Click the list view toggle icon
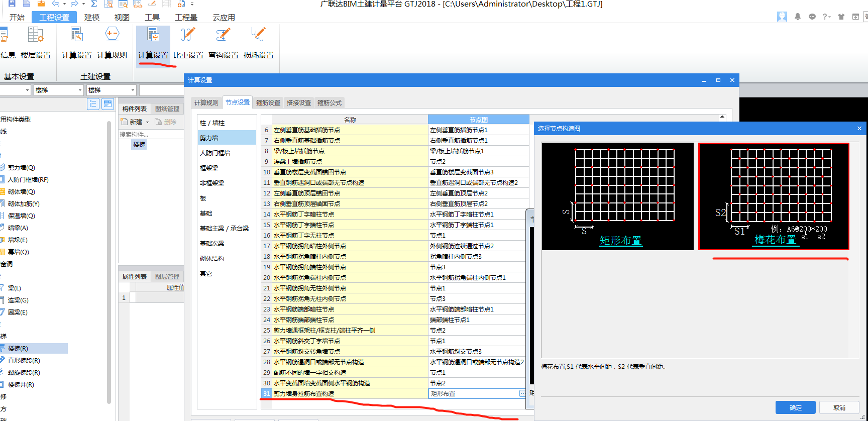Screen dimensions: 868x421 [93, 104]
